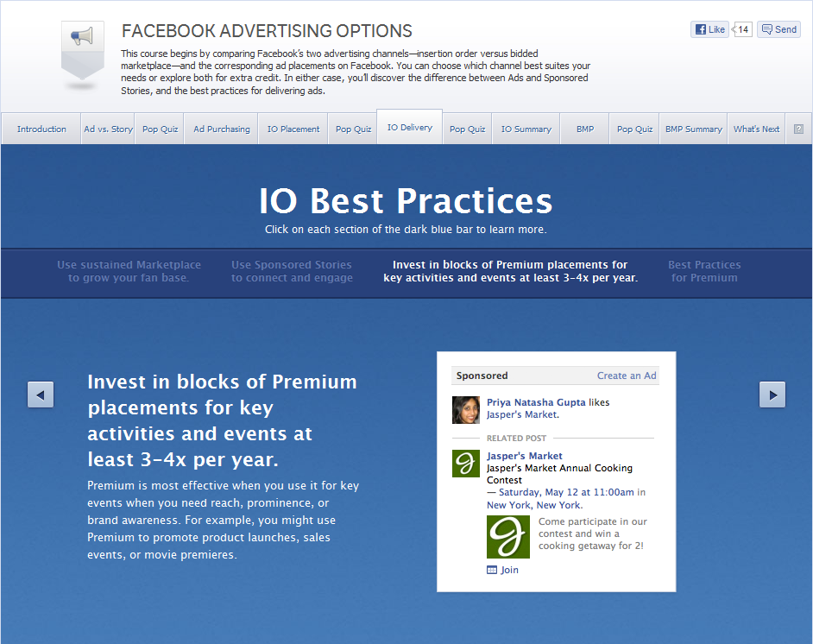Image resolution: width=813 pixels, height=644 pixels.
Task: Click the help question mark icon
Action: point(798,129)
